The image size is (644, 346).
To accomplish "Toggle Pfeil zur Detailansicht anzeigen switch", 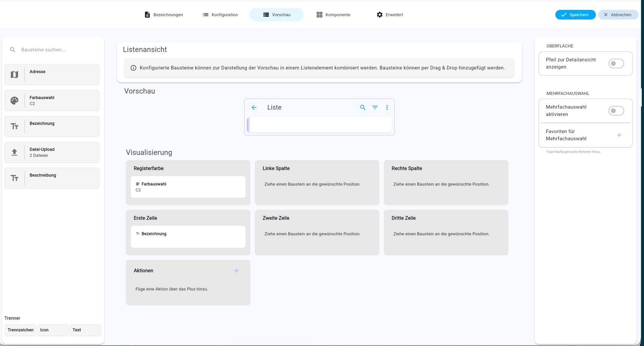I will point(616,63).
